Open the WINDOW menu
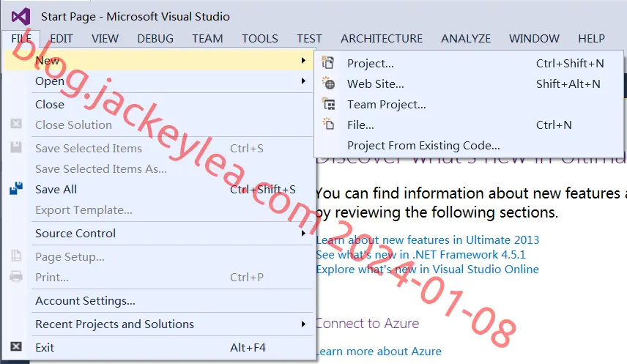Viewport: 627px width, 364px height. point(534,38)
